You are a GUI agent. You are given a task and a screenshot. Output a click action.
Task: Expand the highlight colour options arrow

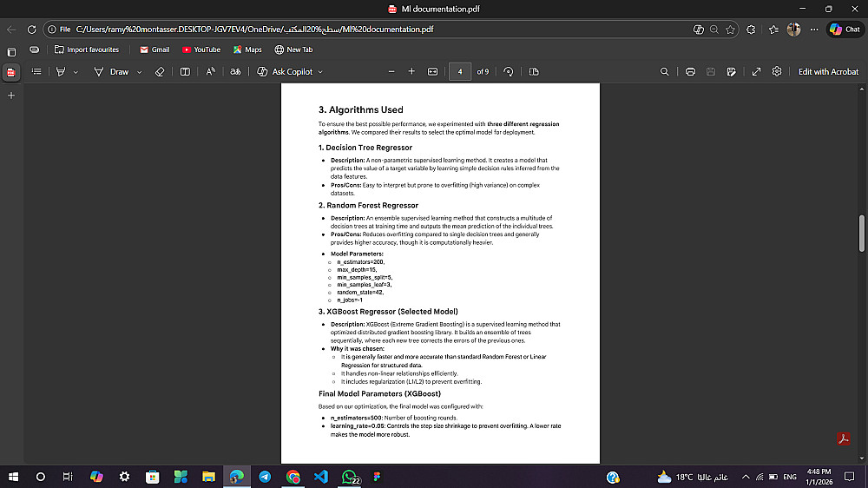pyautogui.click(x=76, y=72)
